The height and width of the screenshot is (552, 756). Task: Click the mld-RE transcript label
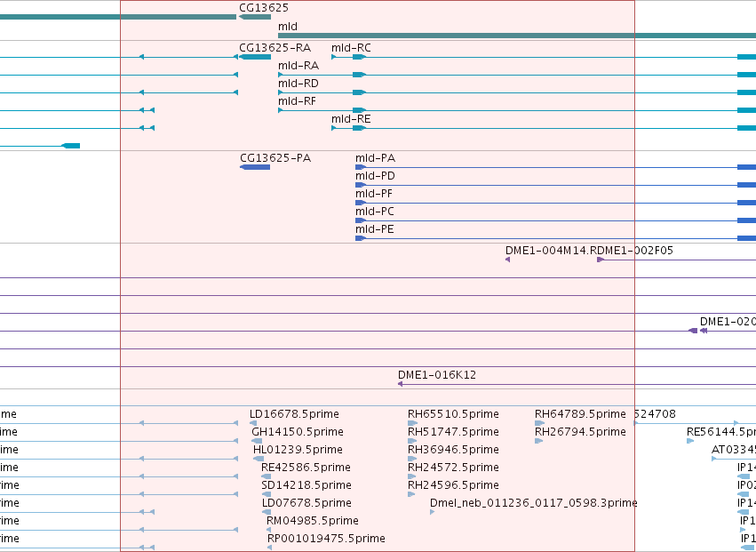(351, 119)
